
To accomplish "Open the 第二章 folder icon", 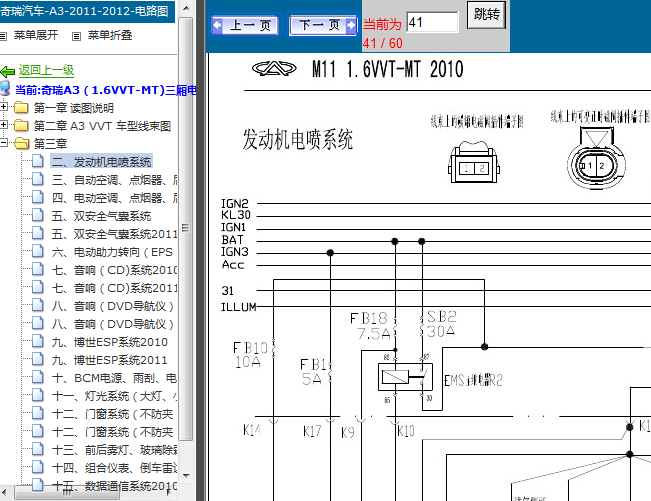I will pyautogui.click(x=21, y=125).
